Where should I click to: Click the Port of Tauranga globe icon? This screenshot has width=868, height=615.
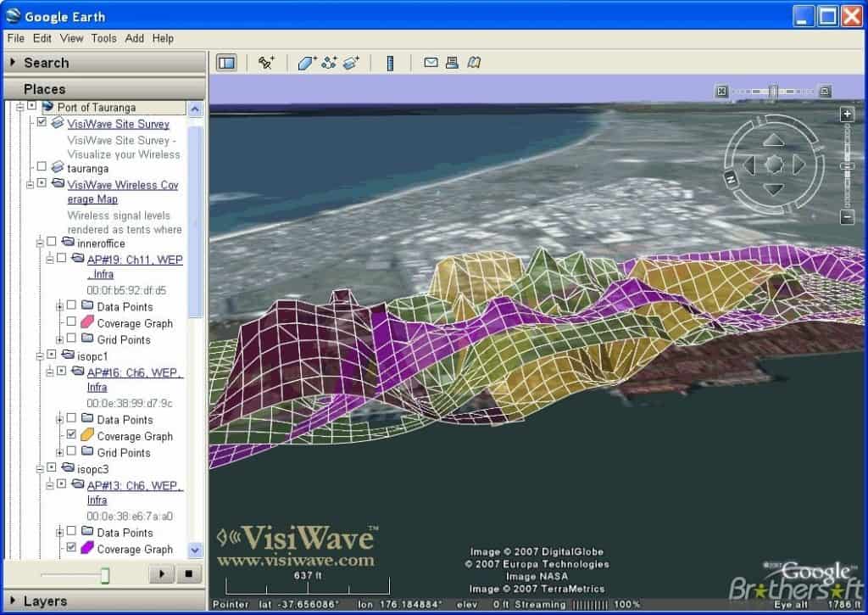click(x=48, y=106)
